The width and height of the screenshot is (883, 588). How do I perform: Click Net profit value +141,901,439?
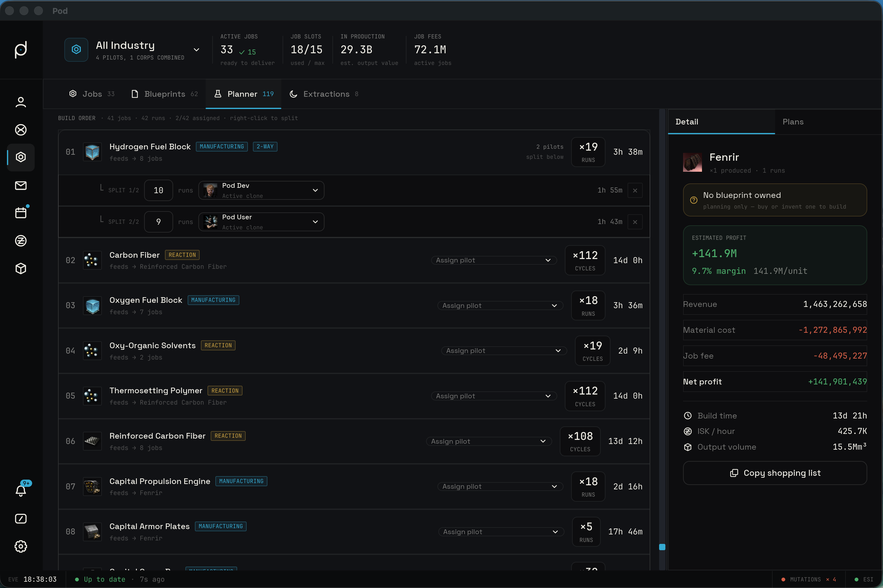(837, 382)
